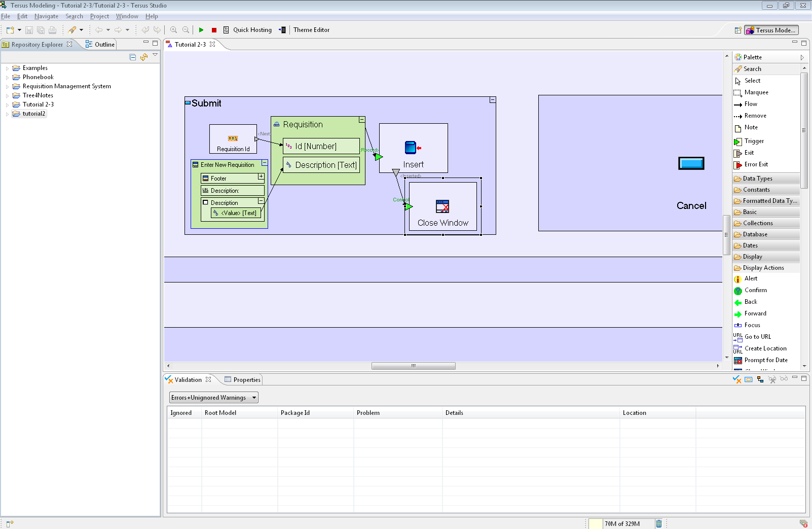
Task: Collapse the Requisition data structure box
Action: (362, 120)
